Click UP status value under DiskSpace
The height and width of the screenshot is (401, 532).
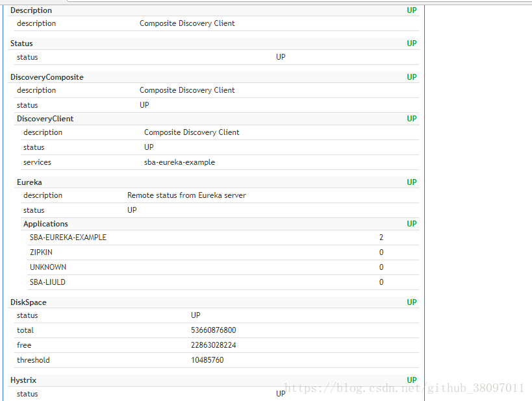pos(196,315)
